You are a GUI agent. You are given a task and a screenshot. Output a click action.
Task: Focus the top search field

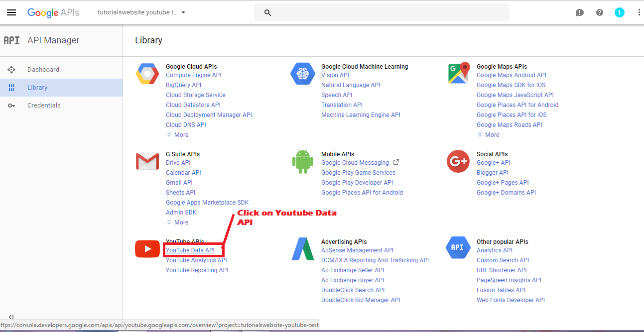coord(382,12)
